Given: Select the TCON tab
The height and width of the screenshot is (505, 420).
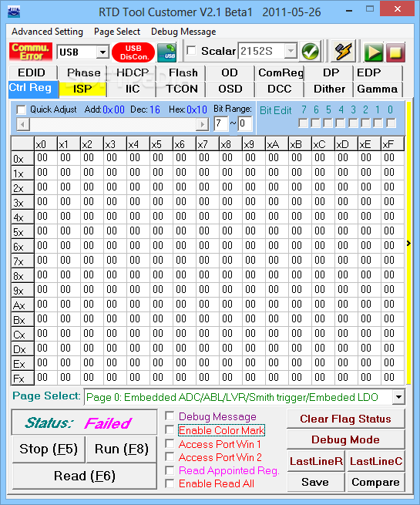Looking at the screenshot, I should (182, 89).
